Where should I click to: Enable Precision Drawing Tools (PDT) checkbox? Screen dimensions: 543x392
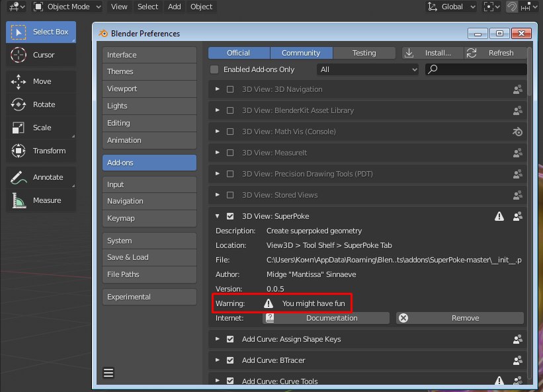(230, 174)
